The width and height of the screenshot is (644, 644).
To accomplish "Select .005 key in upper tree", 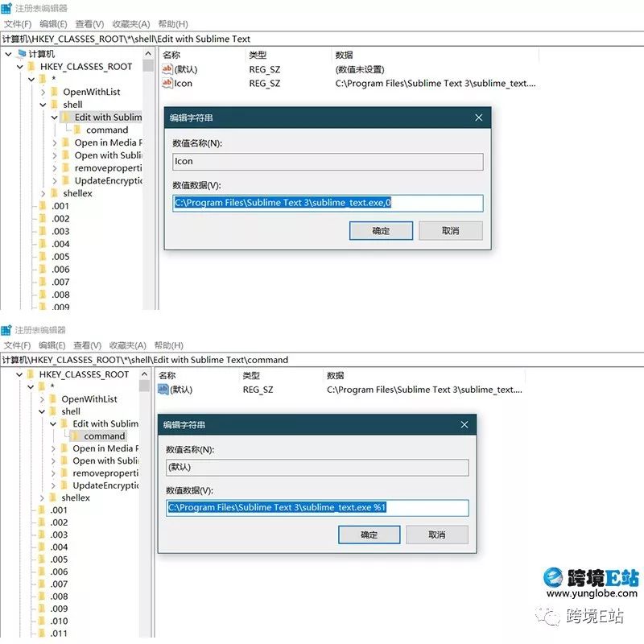I will (60, 256).
